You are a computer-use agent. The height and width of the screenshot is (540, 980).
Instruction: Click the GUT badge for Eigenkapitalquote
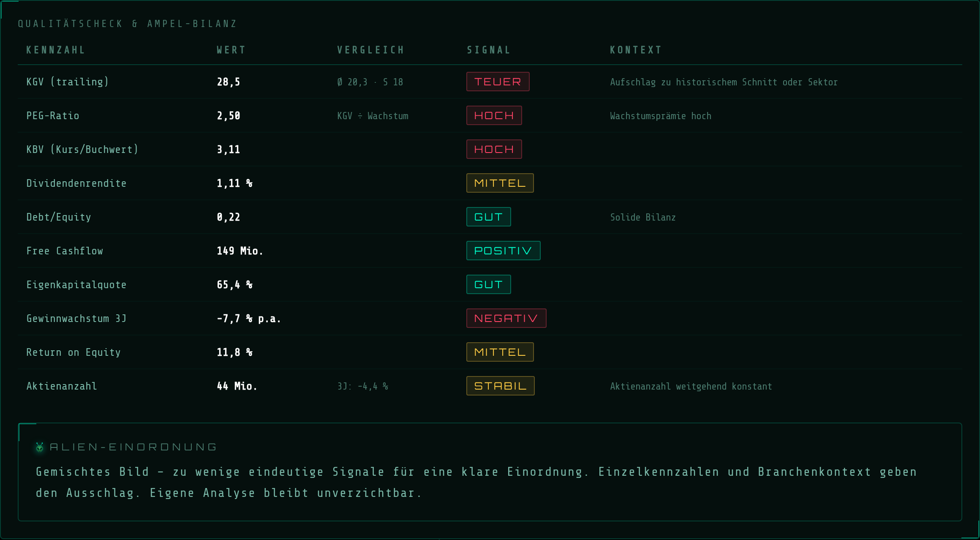[488, 284]
